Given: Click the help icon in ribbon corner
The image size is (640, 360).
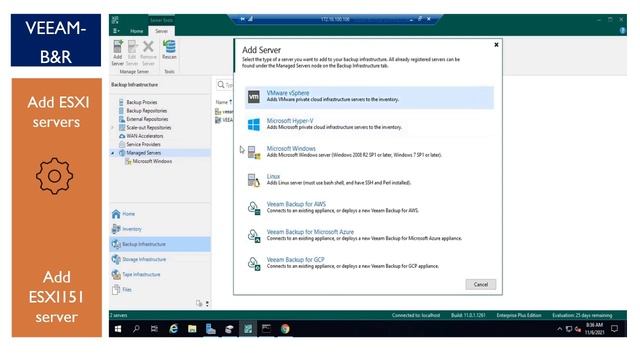Looking at the screenshot, I should click(x=622, y=31).
